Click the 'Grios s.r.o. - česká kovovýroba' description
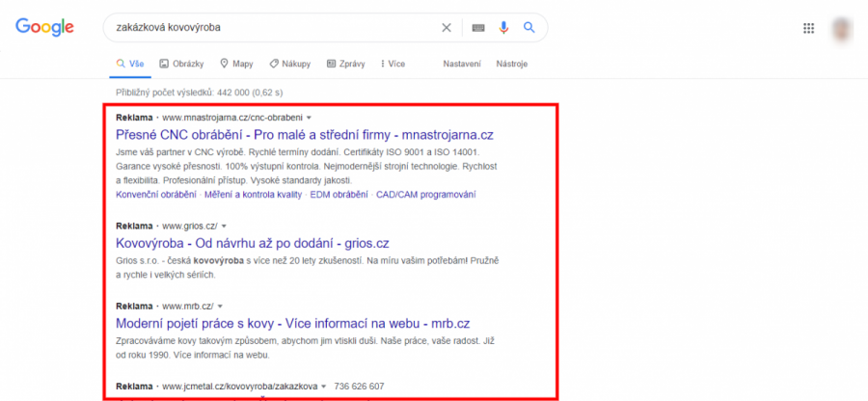This screenshot has height=401, width=868. coord(308,267)
